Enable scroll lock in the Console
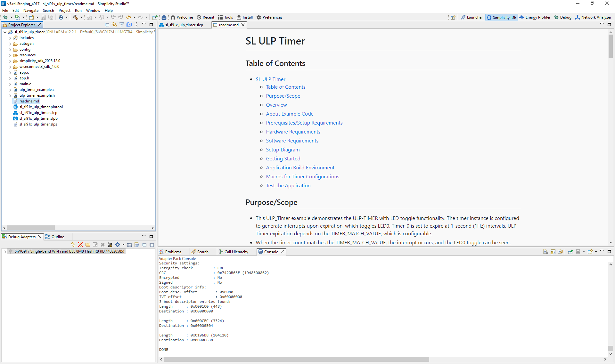 pos(553,252)
